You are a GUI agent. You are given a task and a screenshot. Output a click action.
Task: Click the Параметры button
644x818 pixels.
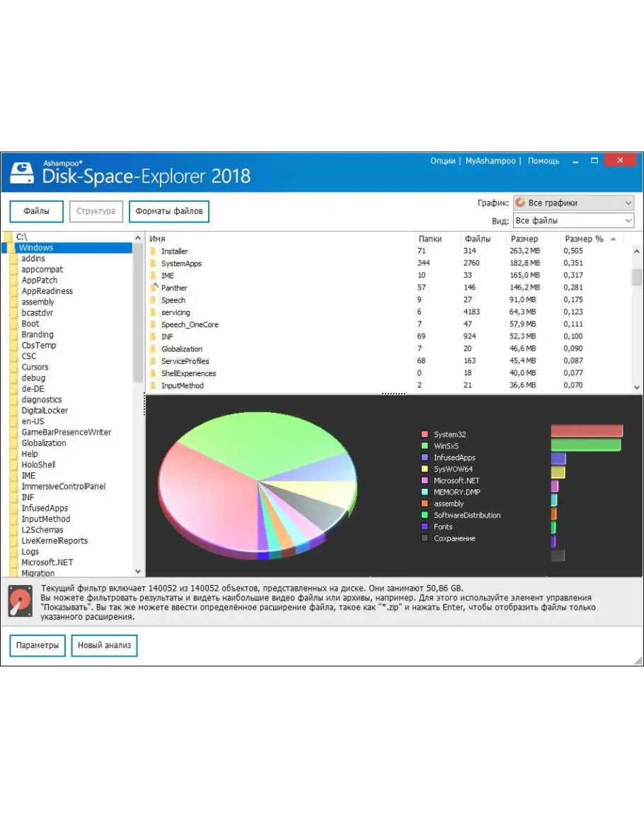(x=38, y=646)
